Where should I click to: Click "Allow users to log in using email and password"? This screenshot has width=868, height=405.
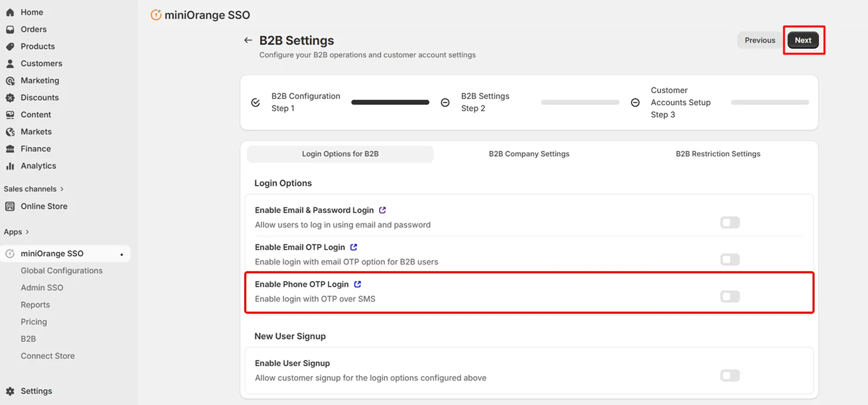[x=343, y=225]
